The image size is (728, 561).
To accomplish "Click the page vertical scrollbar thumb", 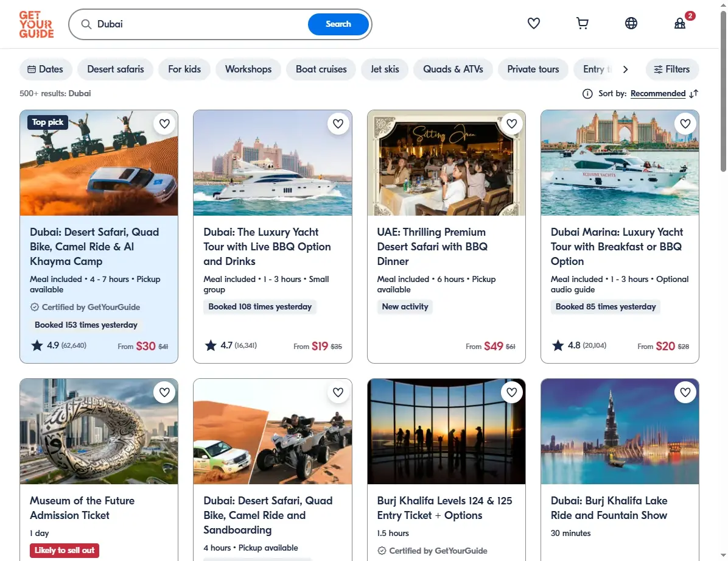I will 723,91.
